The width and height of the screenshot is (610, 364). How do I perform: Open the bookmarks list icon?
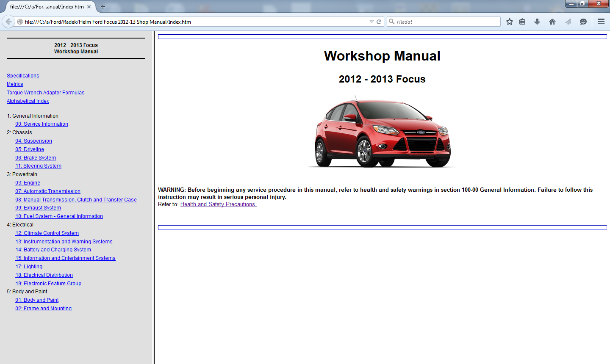pyautogui.click(x=522, y=22)
